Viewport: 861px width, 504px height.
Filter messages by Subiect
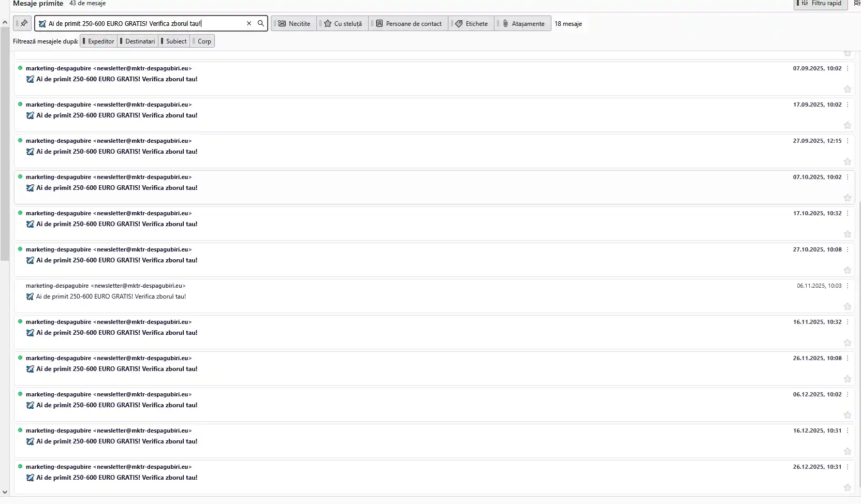174,41
